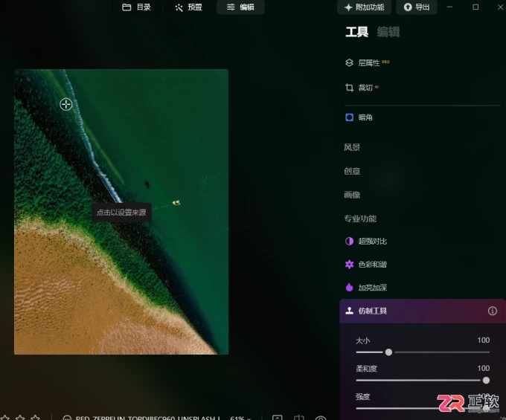Viewport: 506px width, 420px height.
Task: Click the 大小 value 100
Action: [484, 340]
